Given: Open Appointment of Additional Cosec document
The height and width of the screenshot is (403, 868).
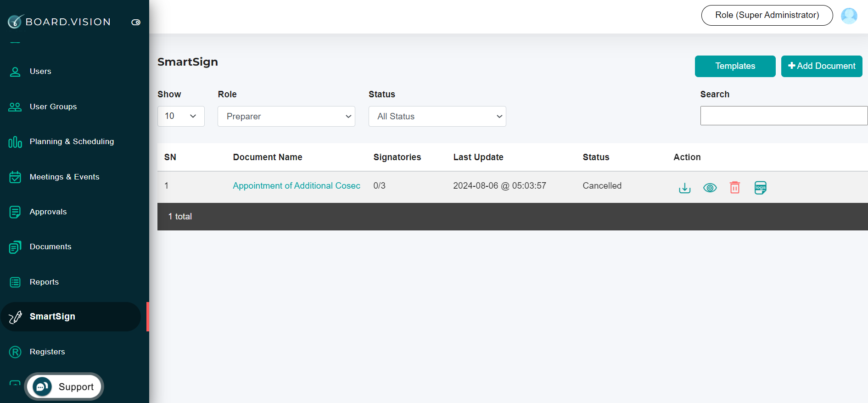Looking at the screenshot, I should (x=297, y=185).
